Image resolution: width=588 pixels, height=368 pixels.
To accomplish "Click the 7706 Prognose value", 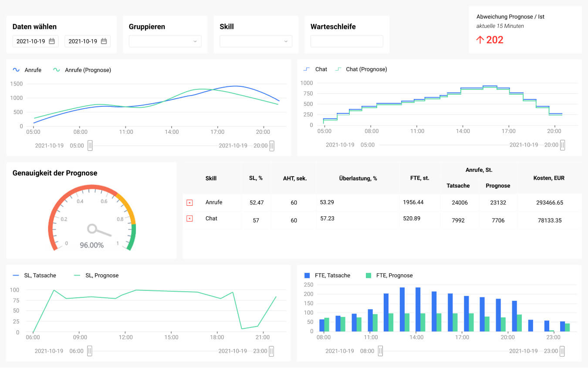I will click(498, 221).
